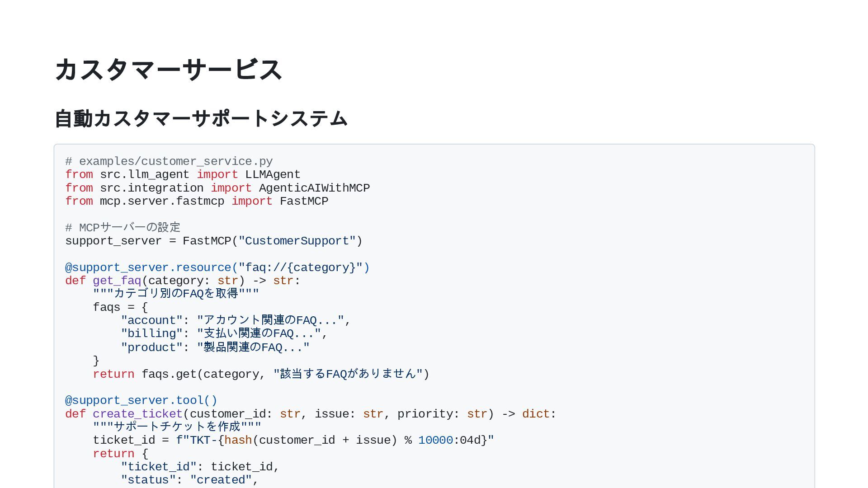Click the "account" dictionary key
This screenshot has width=868, height=488.
pos(151,320)
